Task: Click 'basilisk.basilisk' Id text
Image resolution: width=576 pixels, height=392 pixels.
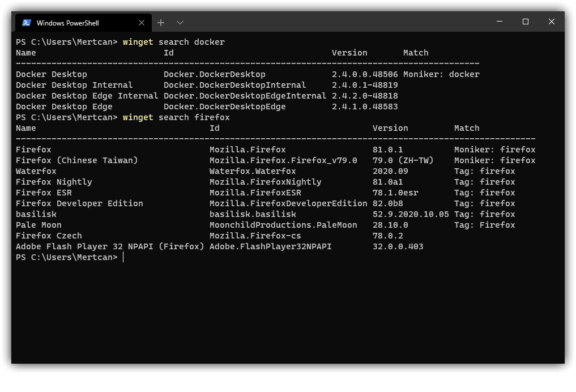Action: coord(253,214)
